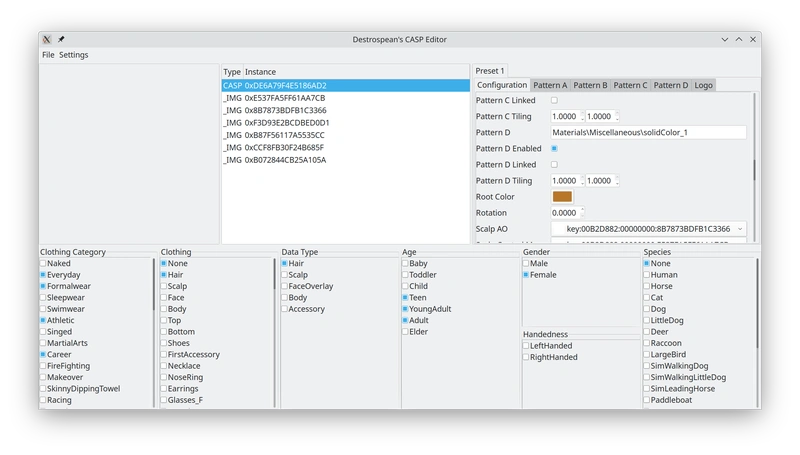Uncheck the Pattern D Enabled checkbox
Image resolution: width=800 pixels, height=455 pixels.
(x=555, y=149)
